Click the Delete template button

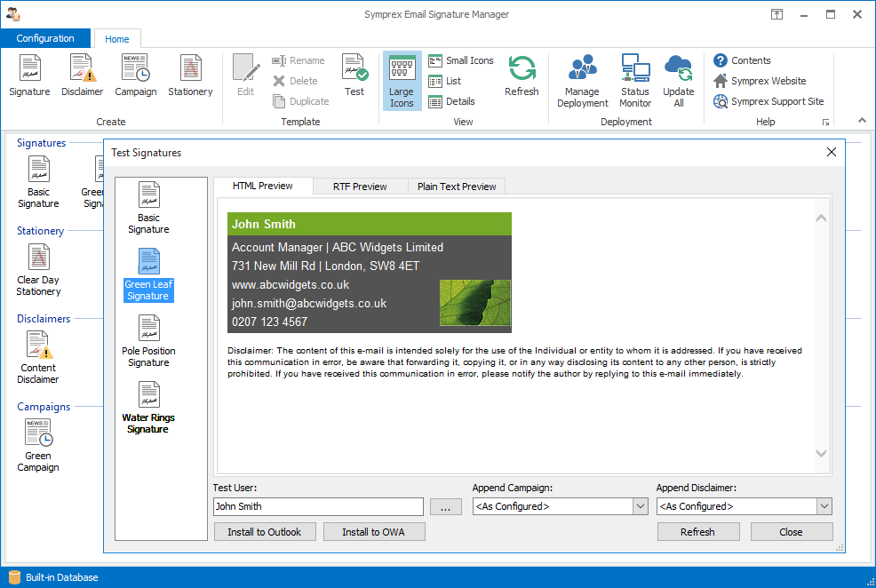coord(295,81)
